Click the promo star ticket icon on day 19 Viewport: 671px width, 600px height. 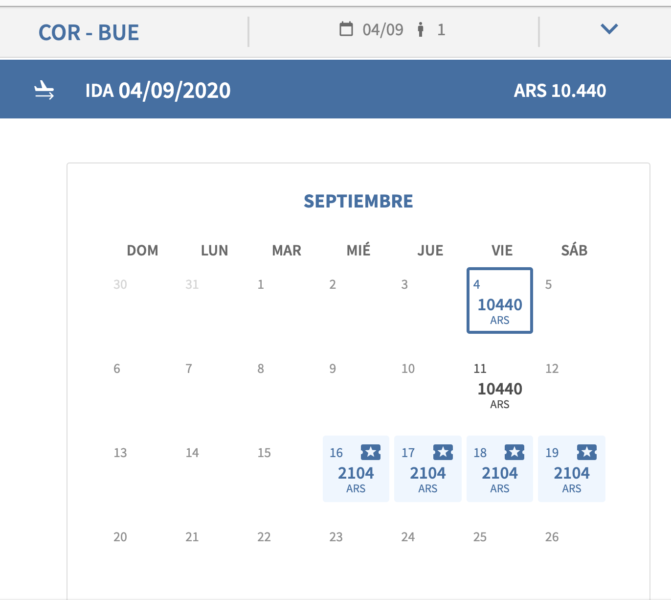587,452
